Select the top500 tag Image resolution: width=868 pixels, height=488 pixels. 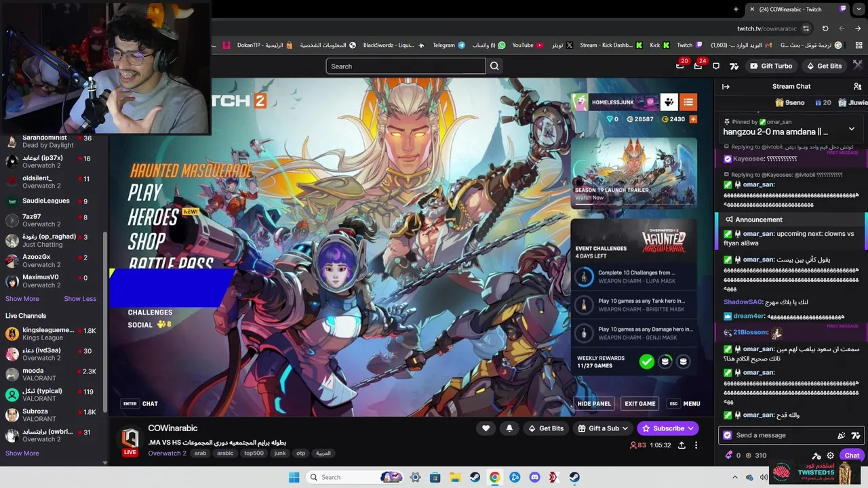pyautogui.click(x=254, y=453)
